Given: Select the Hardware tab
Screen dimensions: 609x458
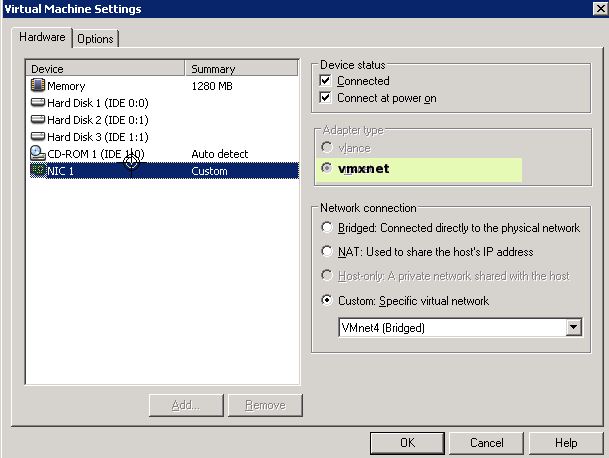Looking at the screenshot, I should pyautogui.click(x=43, y=37).
